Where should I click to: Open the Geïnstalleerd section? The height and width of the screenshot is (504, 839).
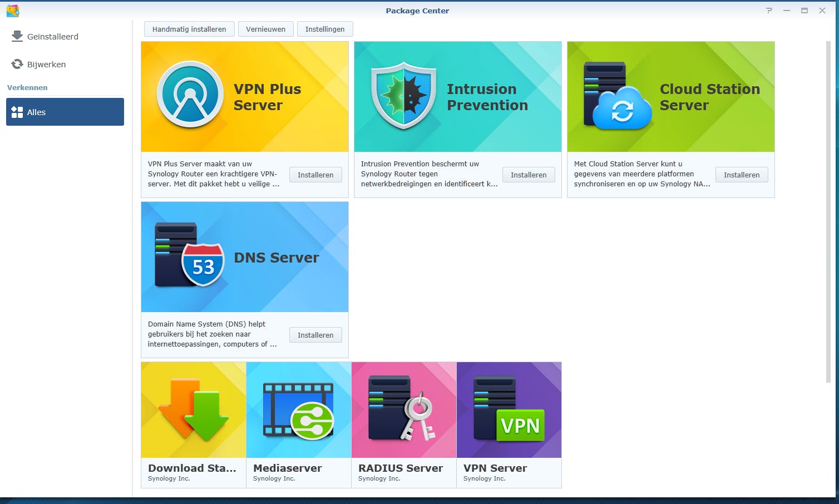(65, 37)
